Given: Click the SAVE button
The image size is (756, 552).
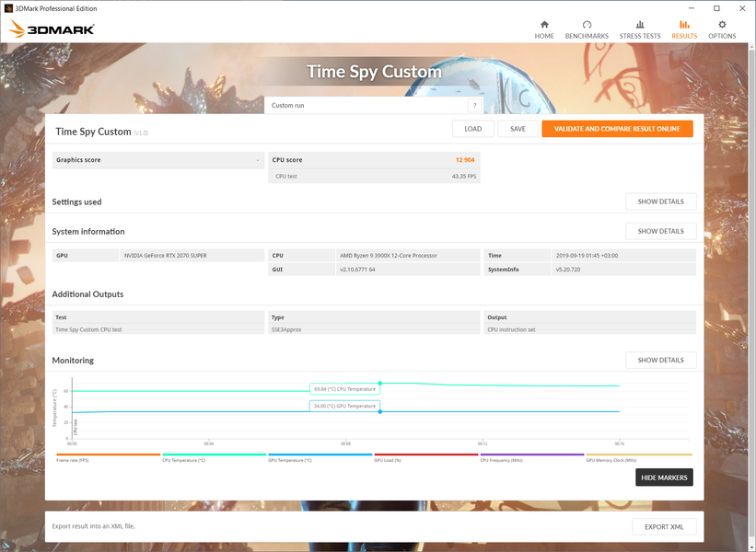Looking at the screenshot, I should (x=518, y=129).
